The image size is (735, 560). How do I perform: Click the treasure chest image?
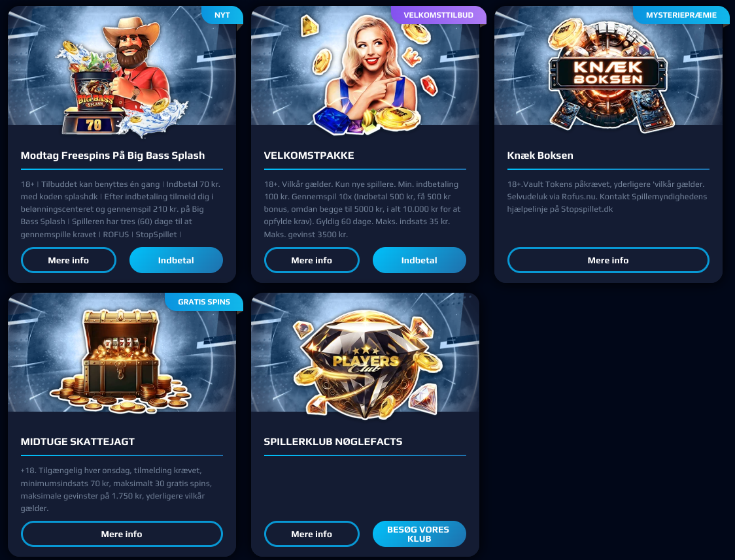pos(120,361)
